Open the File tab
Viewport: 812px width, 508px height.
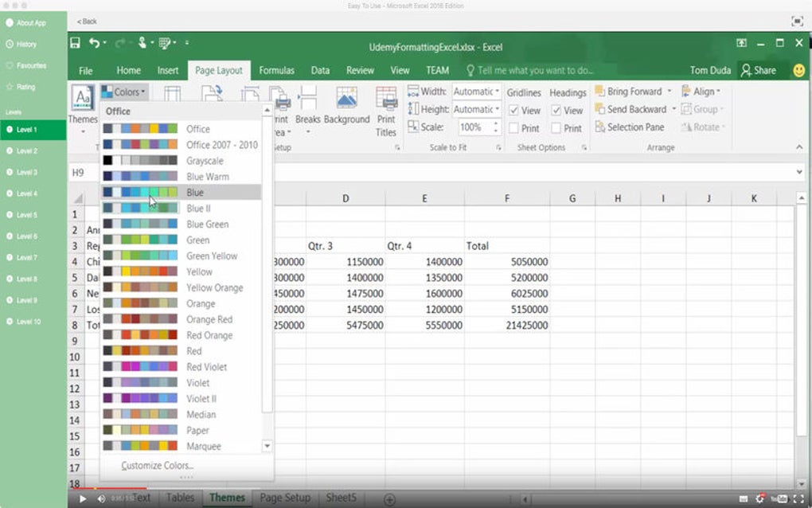pyautogui.click(x=86, y=70)
